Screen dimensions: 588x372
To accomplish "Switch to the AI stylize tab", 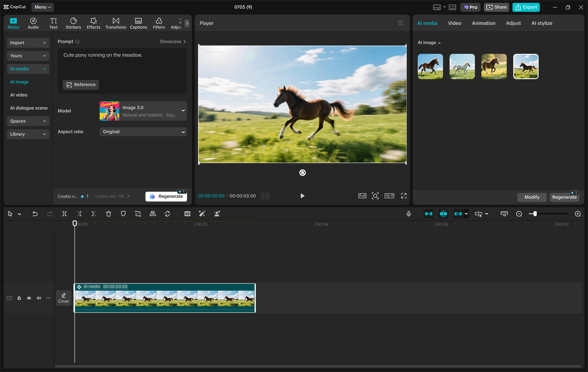I will [x=542, y=23].
